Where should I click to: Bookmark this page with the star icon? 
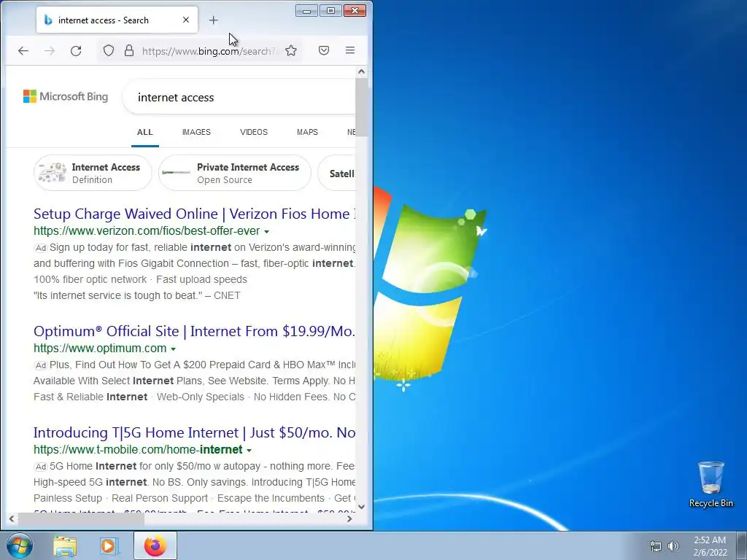[291, 50]
